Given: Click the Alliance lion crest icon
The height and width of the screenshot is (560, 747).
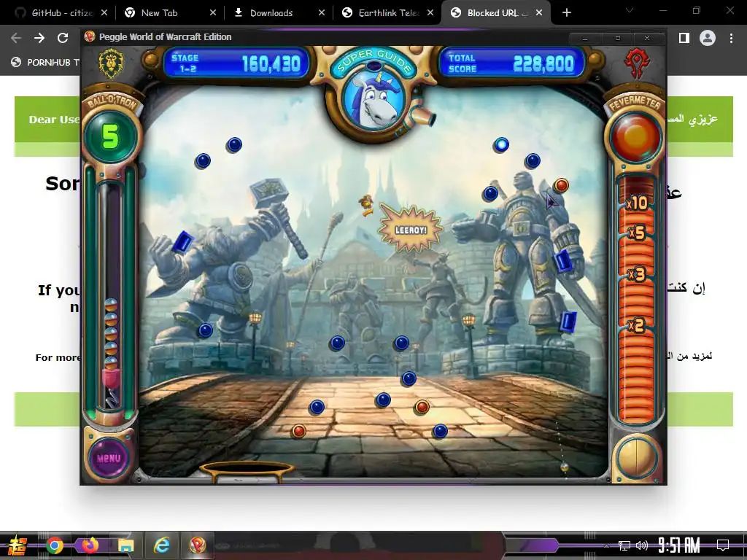Looking at the screenshot, I should (x=111, y=63).
